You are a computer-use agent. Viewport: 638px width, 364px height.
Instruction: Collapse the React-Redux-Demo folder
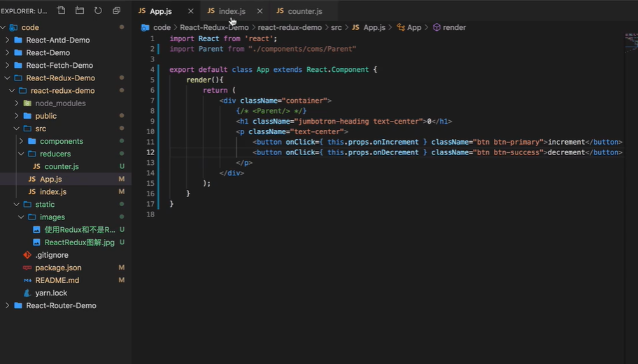pyautogui.click(x=7, y=78)
